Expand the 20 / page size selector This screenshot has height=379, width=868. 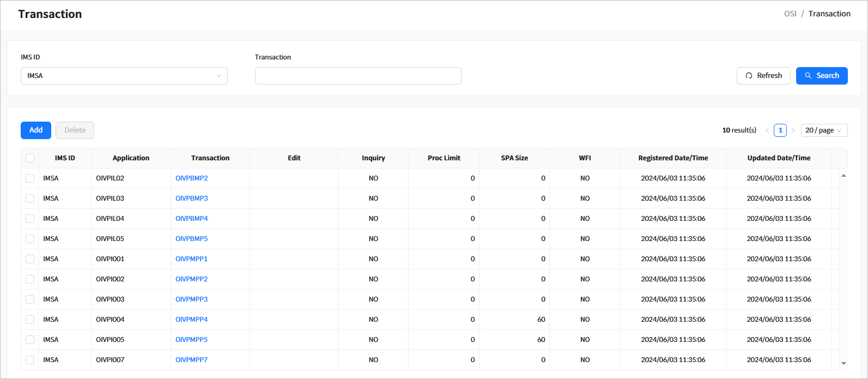[x=823, y=130]
